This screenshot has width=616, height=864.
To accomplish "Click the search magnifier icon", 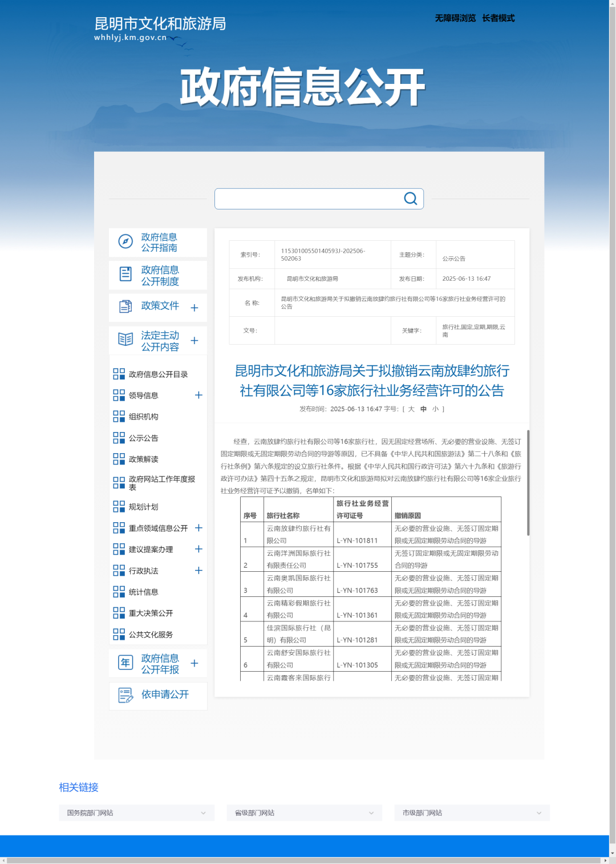I will 410,199.
